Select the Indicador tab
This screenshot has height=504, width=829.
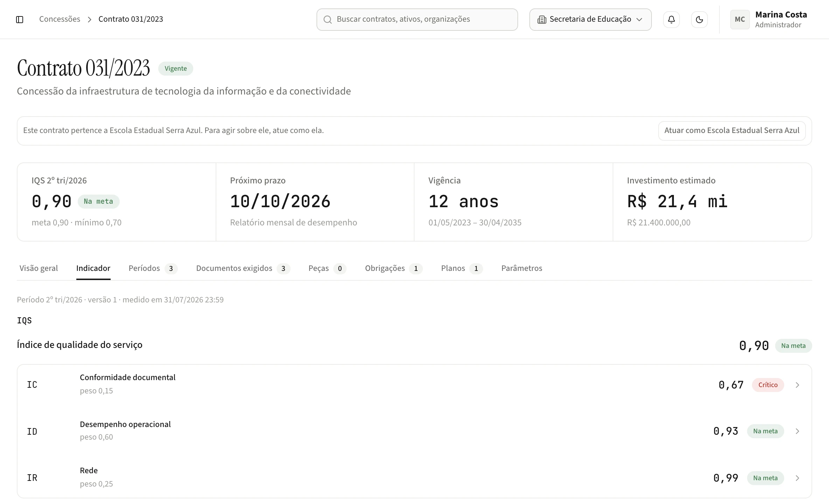[93, 268]
